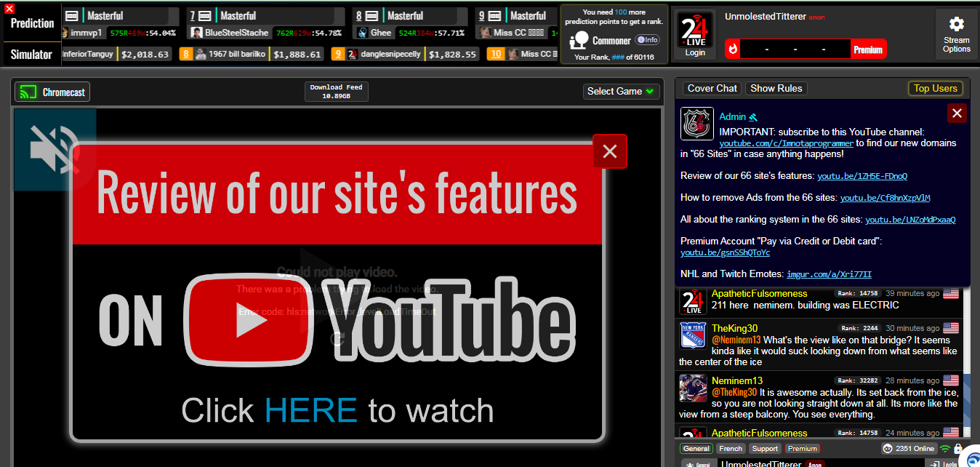Click the Info toggle beside Commoner
This screenshot has width=980, height=467.
tap(647, 40)
